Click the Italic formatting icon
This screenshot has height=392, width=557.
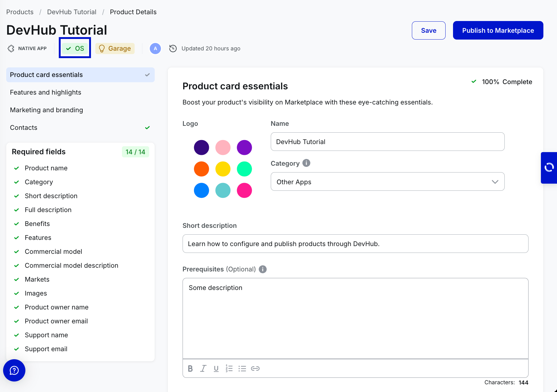[x=203, y=369]
